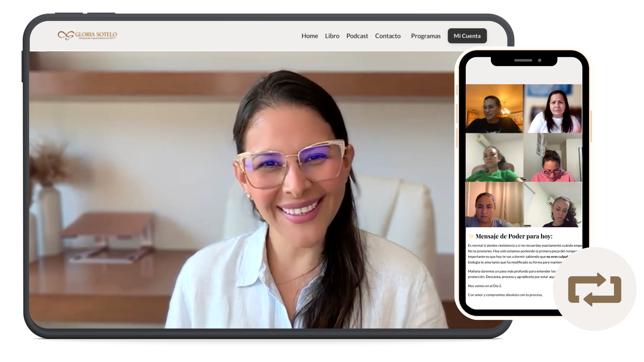Click the text Nos vemos en el Día 2
This screenshot has height=362, width=644.
point(485,286)
